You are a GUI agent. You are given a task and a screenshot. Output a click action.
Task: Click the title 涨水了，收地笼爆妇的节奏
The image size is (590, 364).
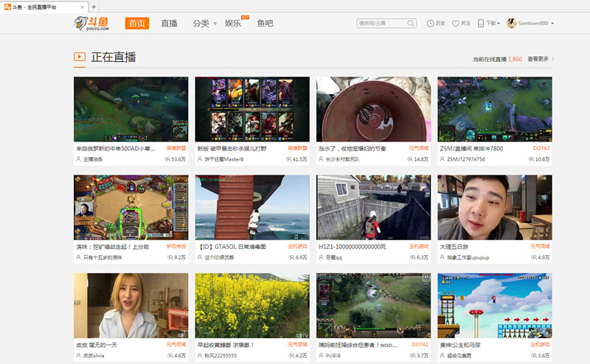353,149
